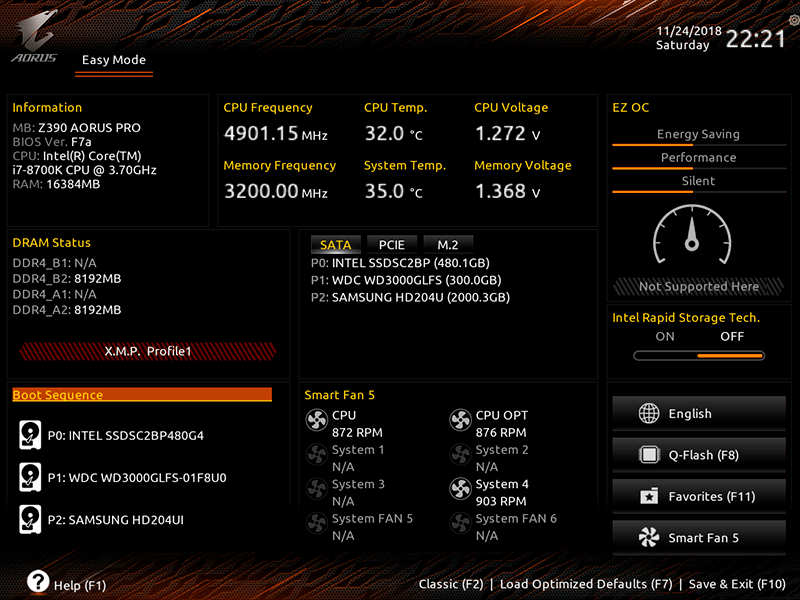The height and width of the screenshot is (600, 800).
Task: Launch Q-Flash (F8)
Action: (x=699, y=455)
